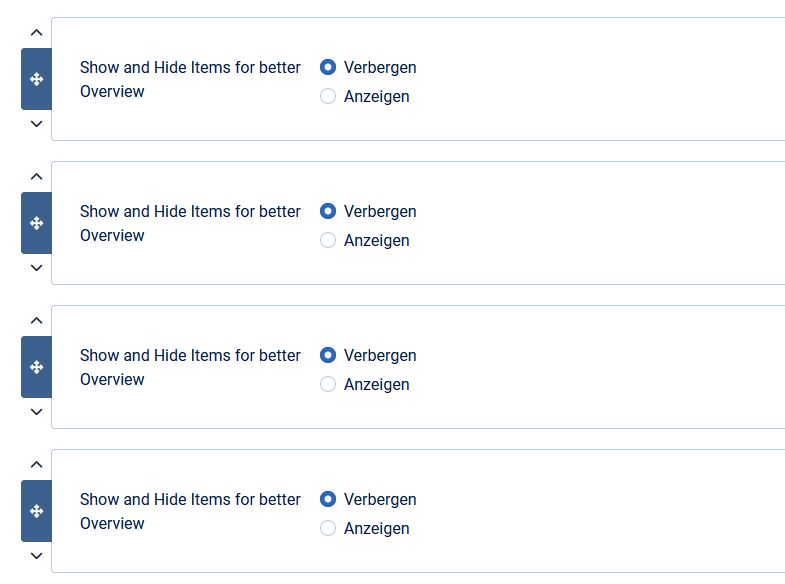785x584 pixels.
Task: Move the second item down with the arrow
Action: coord(36,268)
